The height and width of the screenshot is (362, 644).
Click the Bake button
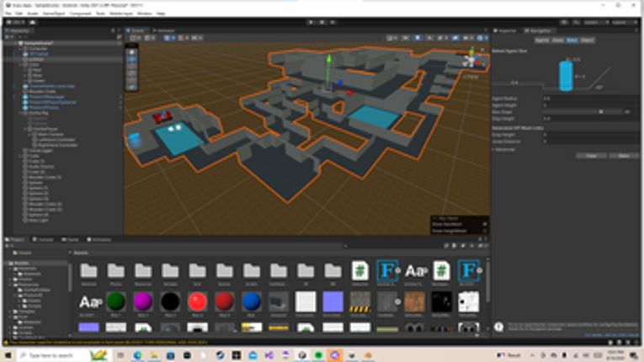(x=624, y=156)
